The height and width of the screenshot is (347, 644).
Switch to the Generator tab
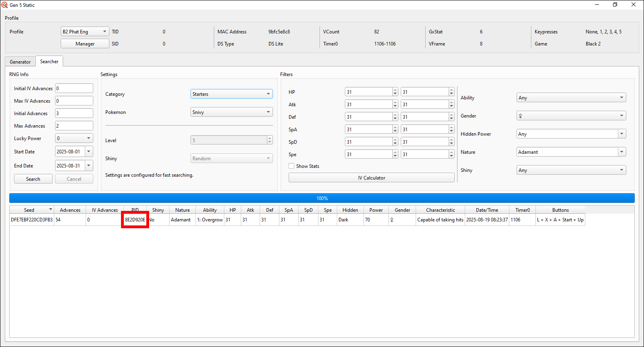click(x=20, y=62)
